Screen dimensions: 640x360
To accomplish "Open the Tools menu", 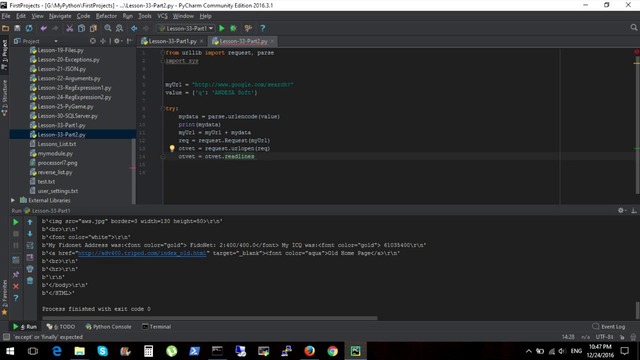I will coord(144,16).
